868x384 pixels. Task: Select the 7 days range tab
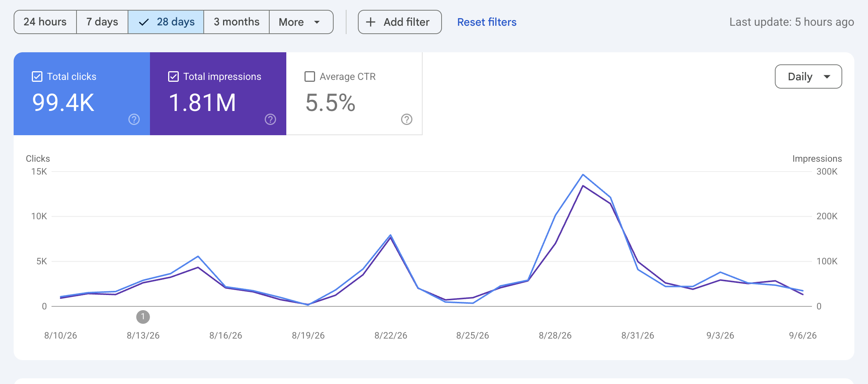pyautogui.click(x=102, y=22)
